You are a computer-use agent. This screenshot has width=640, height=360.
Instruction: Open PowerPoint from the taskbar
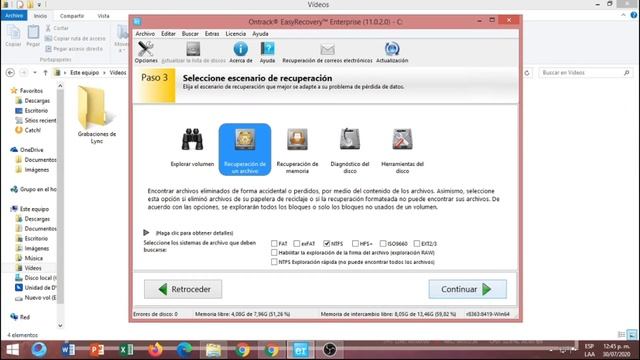click(x=97, y=349)
